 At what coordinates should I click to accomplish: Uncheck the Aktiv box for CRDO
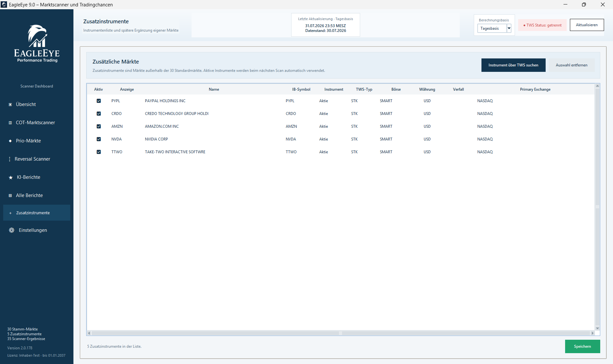pos(99,114)
